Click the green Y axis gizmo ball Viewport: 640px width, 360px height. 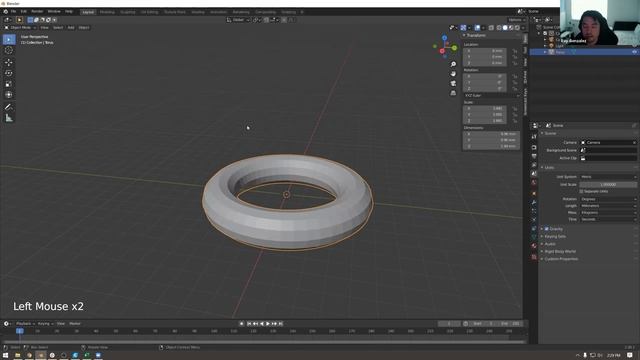click(x=454, y=48)
